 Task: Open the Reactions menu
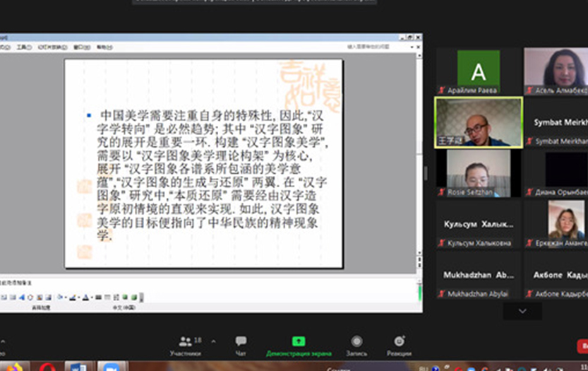click(x=399, y=346)
